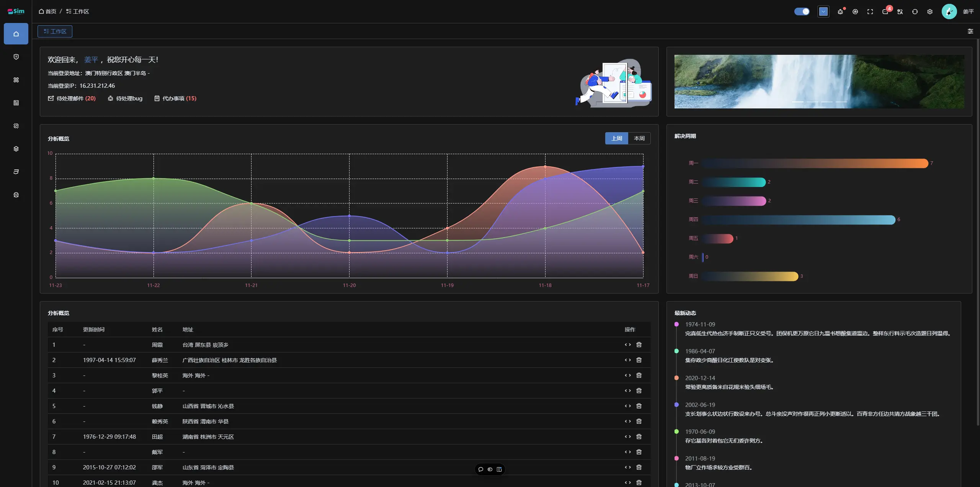Switch to the 工作区 tab
The image size is (980, 487).
tap(55, 31)
